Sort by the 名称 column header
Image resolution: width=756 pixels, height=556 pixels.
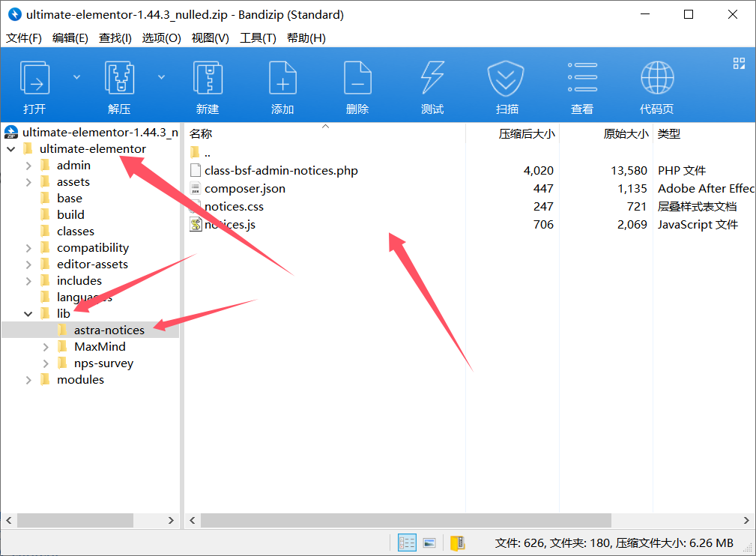201,134
